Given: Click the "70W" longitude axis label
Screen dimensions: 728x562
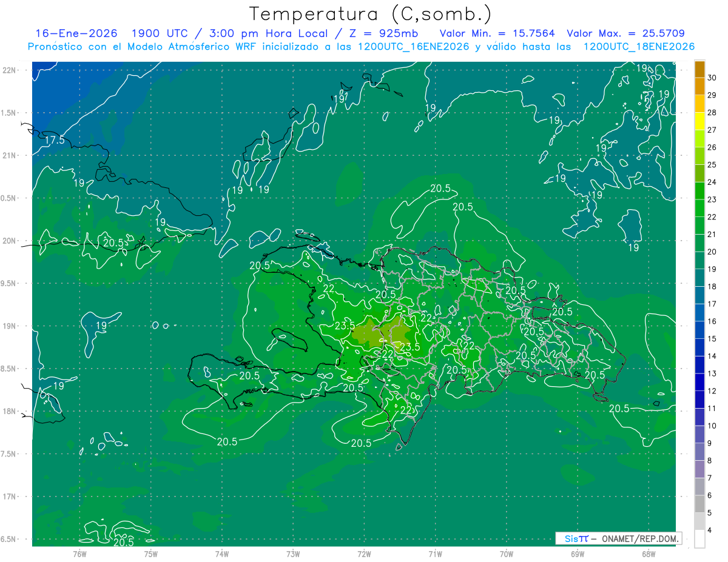Looking at the screenshot, I should 507,554.
